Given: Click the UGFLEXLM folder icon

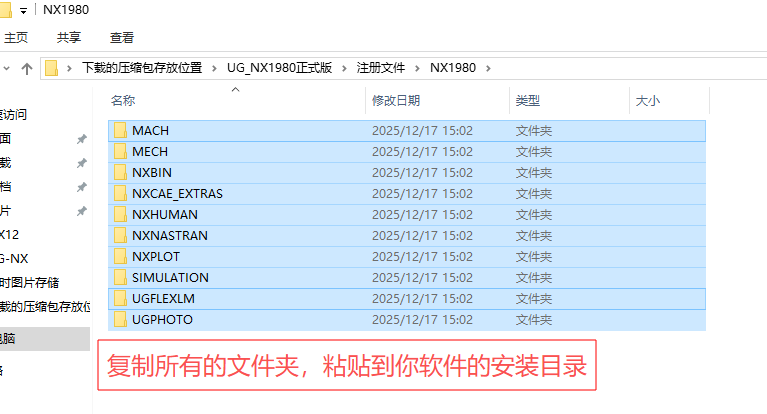Looking at the screenshot, I should tap(120, 299).
